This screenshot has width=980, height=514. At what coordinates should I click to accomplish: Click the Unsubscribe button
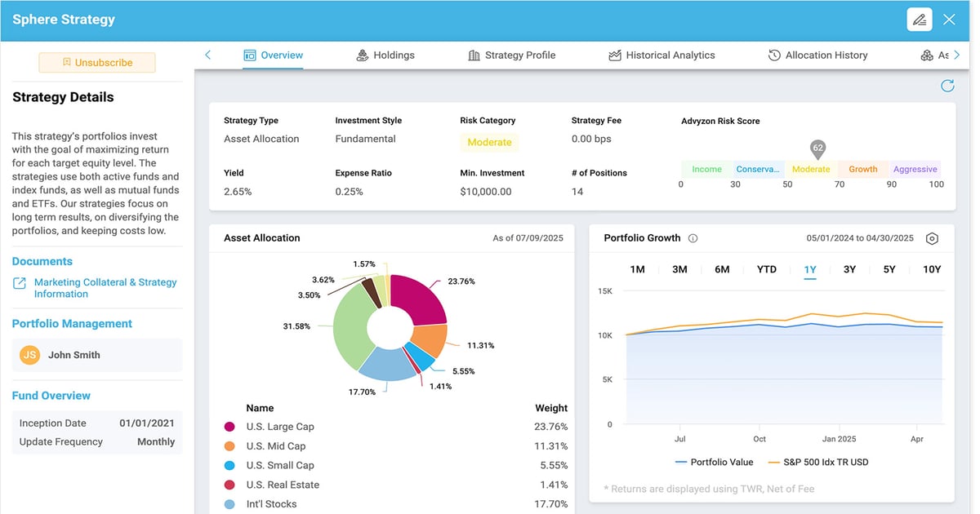96,62
